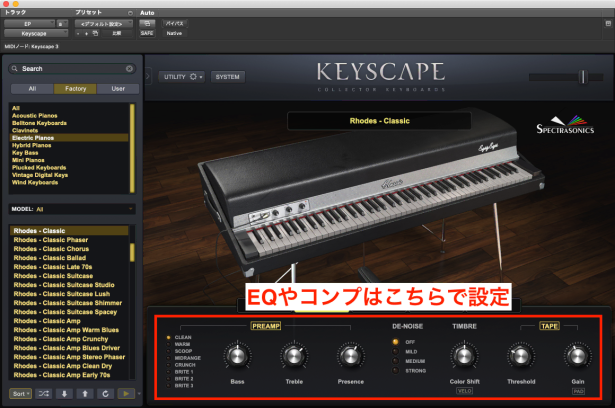Screen dimensions: 615x408
Task: Select the WARM preamp mode
Action: (178, 344)
